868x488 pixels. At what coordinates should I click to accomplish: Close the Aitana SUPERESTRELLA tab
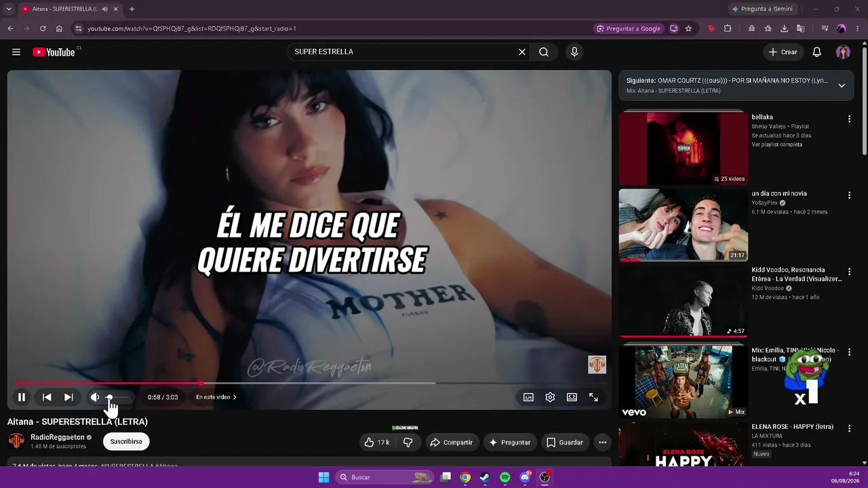116,9
